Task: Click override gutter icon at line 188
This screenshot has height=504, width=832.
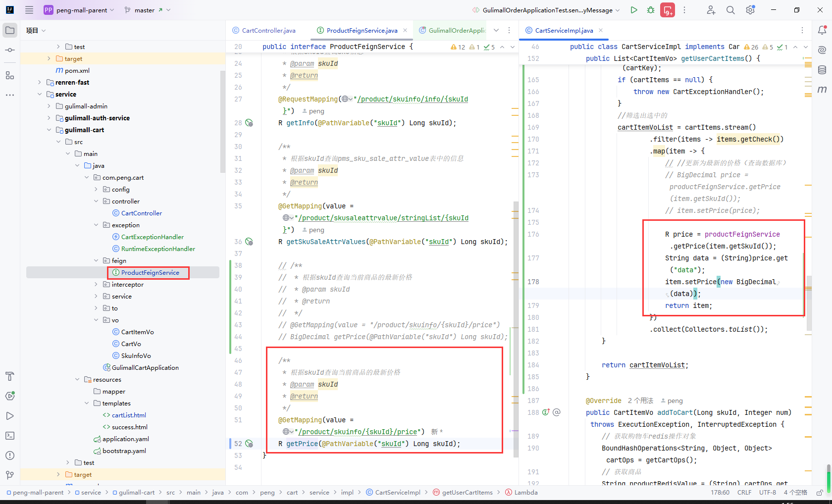Action: [x=546, y=412]
